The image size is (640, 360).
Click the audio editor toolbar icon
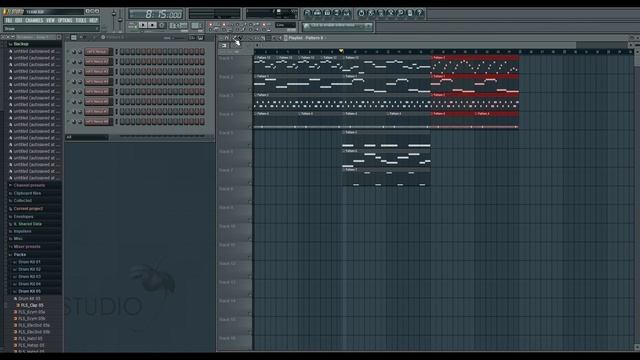[x=390, y=13]
